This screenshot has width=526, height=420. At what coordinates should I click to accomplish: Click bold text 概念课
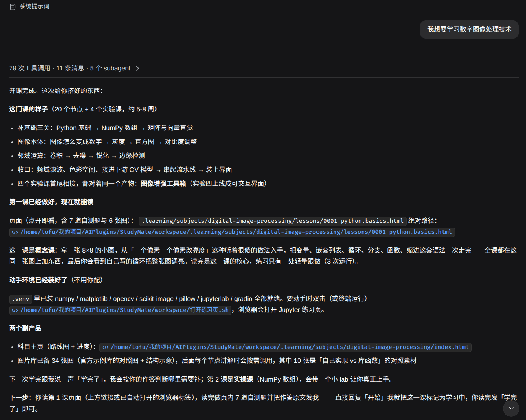(x=45, y=250)
